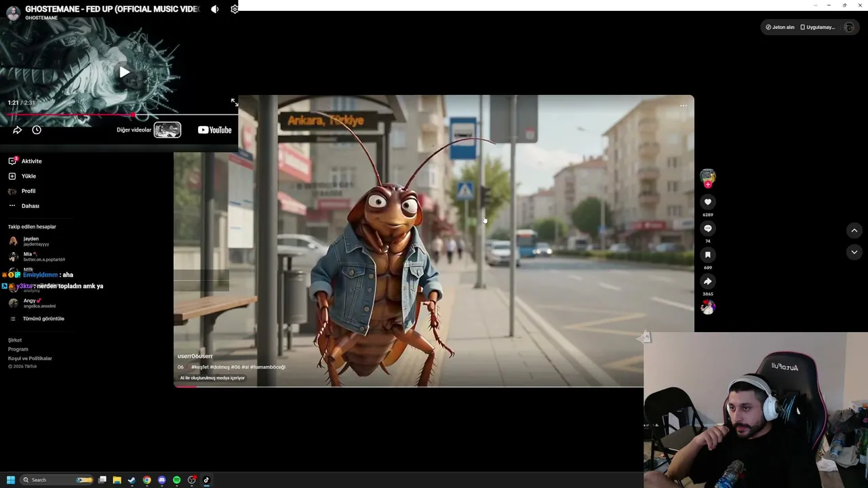The height and width of the screenshot is (488, 868).
Task: Open the #hamamböceği hashtag
Action: (x=268, y=367)
